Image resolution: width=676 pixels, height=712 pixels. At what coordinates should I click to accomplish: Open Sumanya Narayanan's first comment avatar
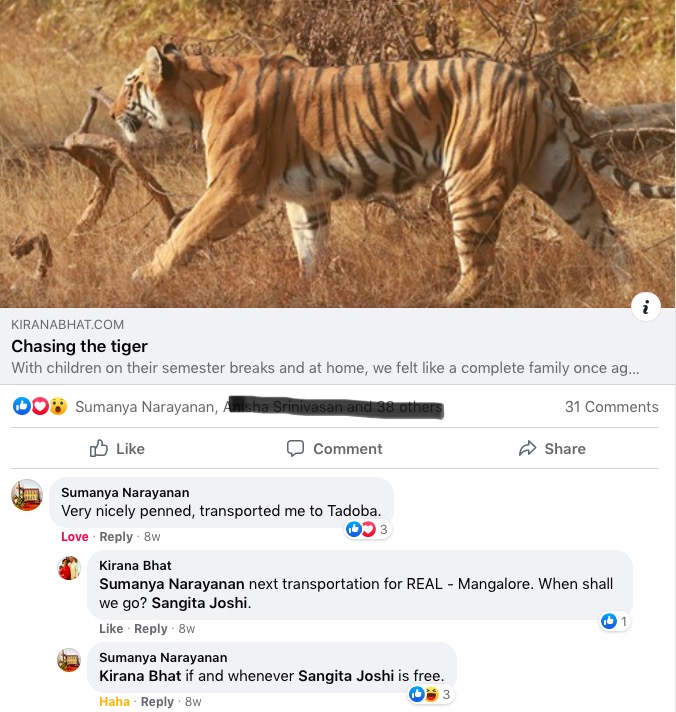point(27,495)
